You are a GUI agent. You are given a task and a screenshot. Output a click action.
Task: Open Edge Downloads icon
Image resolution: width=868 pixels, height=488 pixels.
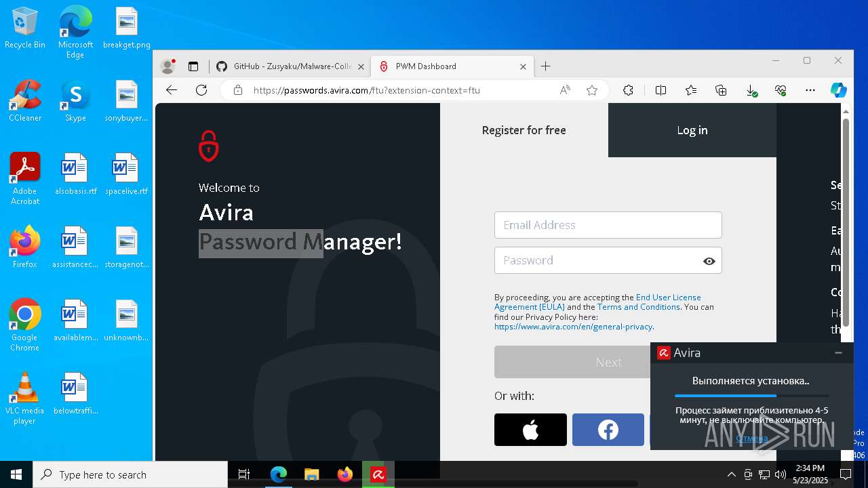(x=751, y=90)
